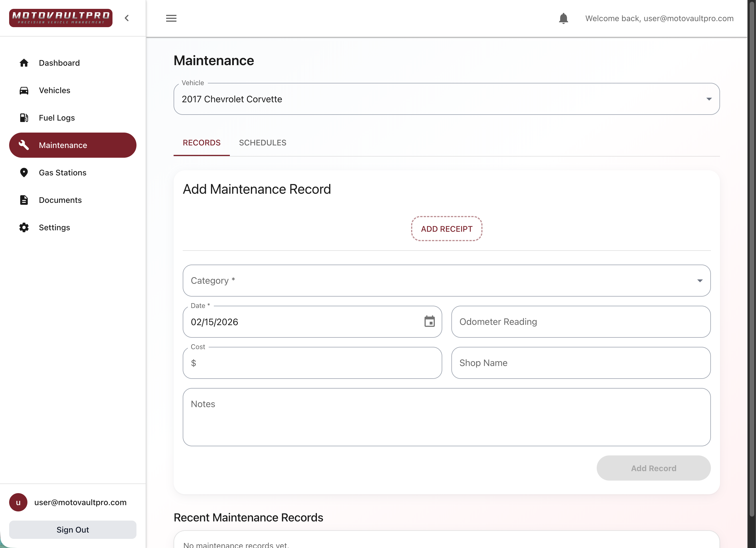This screenshot has width=756, height=548.
Task: Collapse sidebar with chevron arrow
Action: (127, 18)
